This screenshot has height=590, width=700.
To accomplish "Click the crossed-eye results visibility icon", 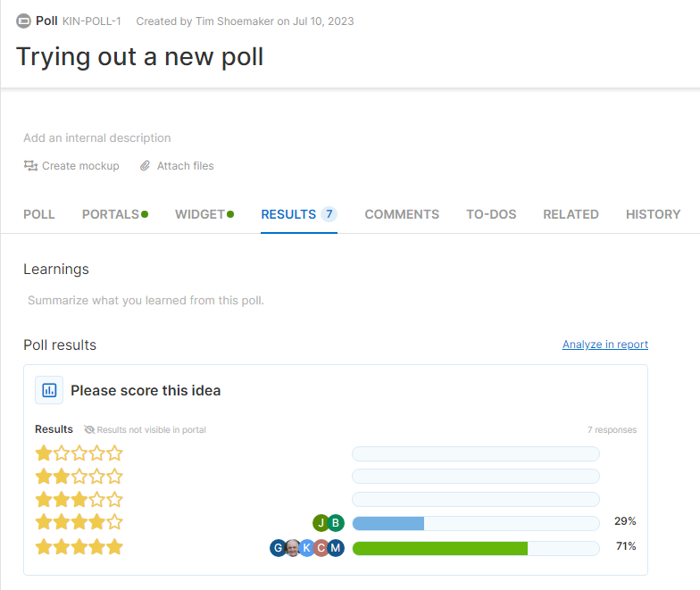I will [89, 429].
